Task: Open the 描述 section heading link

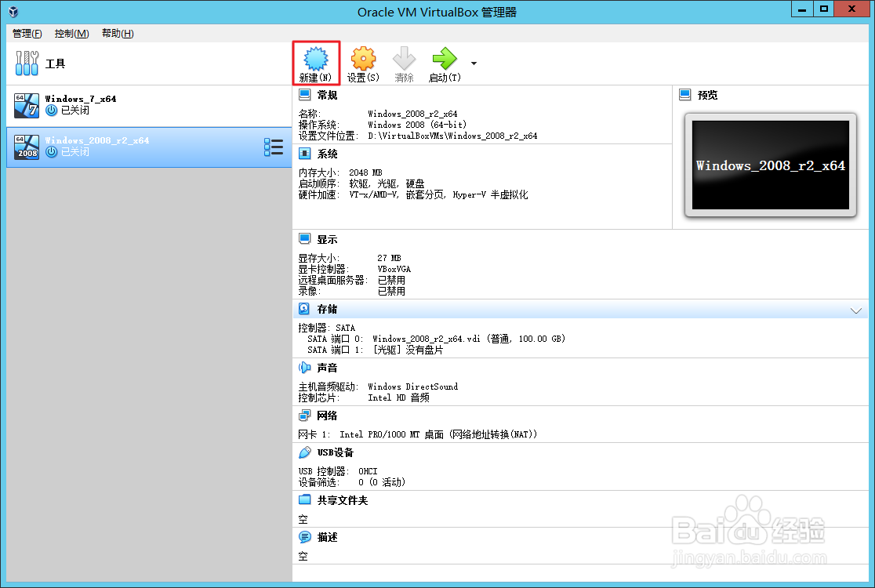Action: tap(328, 537)
